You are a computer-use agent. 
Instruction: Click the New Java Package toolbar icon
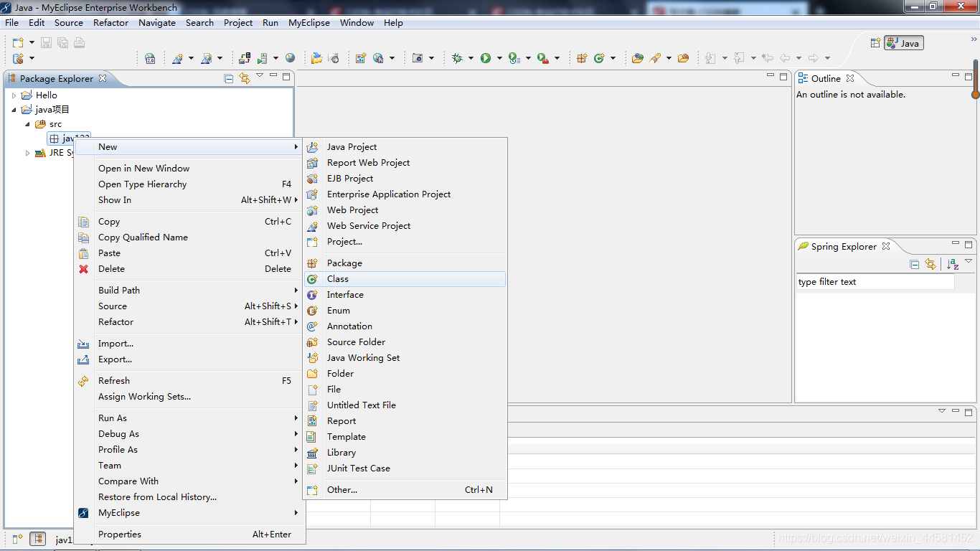click(582, 58)
